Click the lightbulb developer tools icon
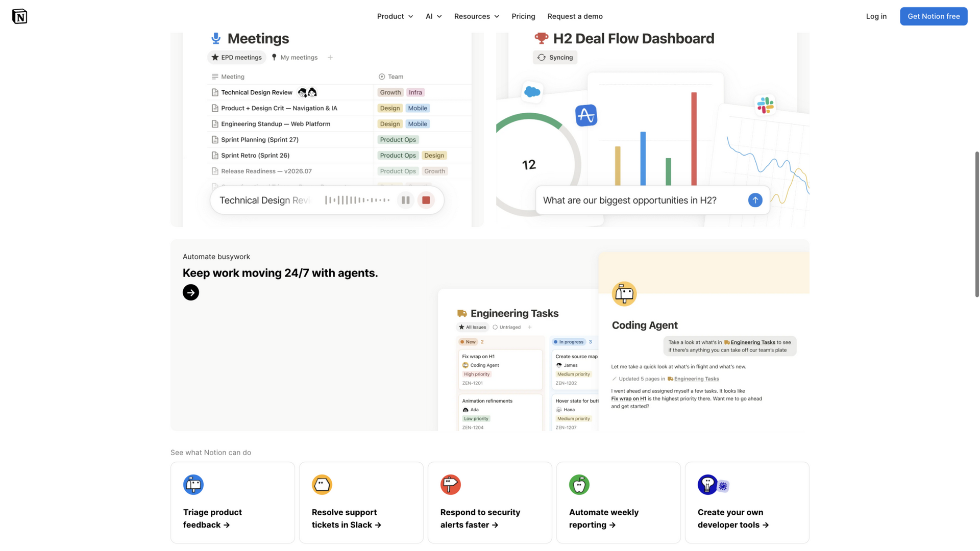980x551 pixels. click(707, 485)
